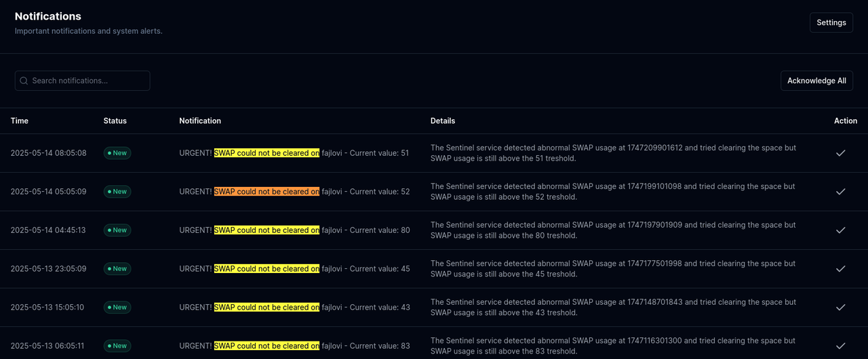Click subtitle Important notifications and system alerts
The height and width of the screenshot is (359, 868).
pyautogui.click(x=89, y=31)
